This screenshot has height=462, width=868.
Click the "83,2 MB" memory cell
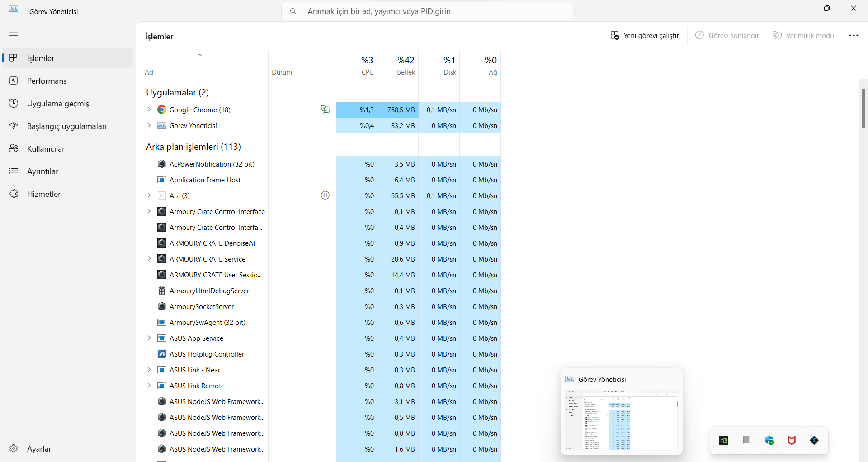398,125
